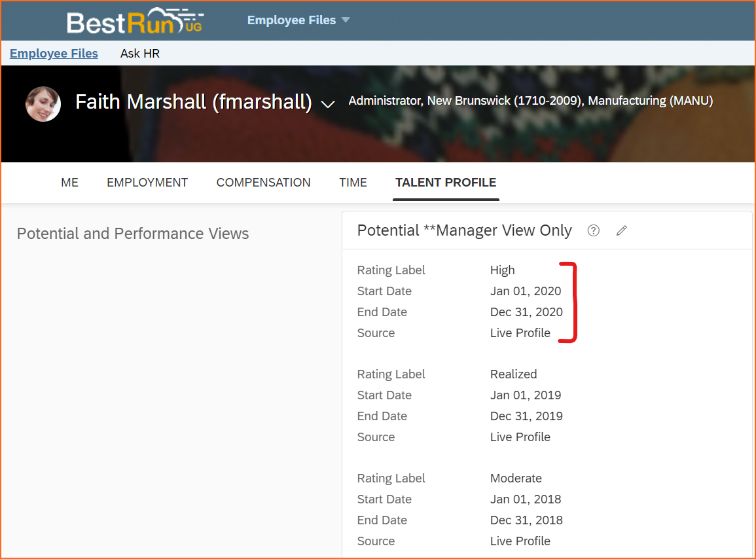Open the Ask HR page

click(139, 53)
